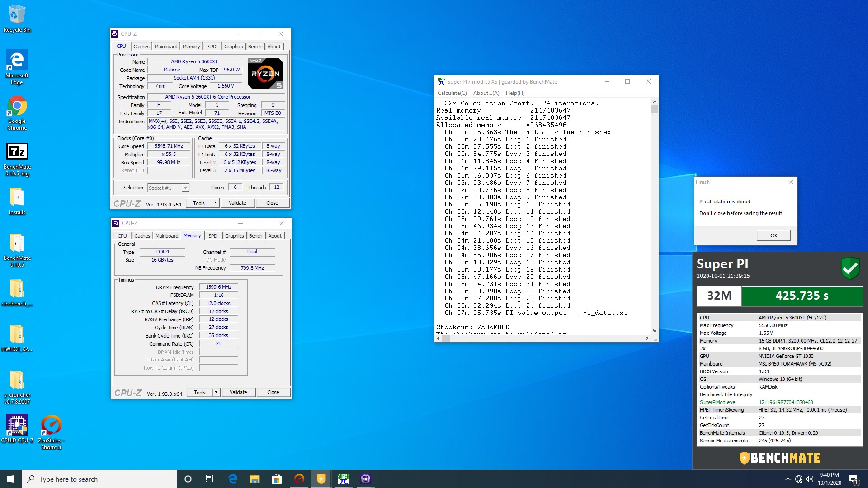This screenshot has width=868, height=488.
Task: Open Task View from the taskbar
Action: [210, 479]
